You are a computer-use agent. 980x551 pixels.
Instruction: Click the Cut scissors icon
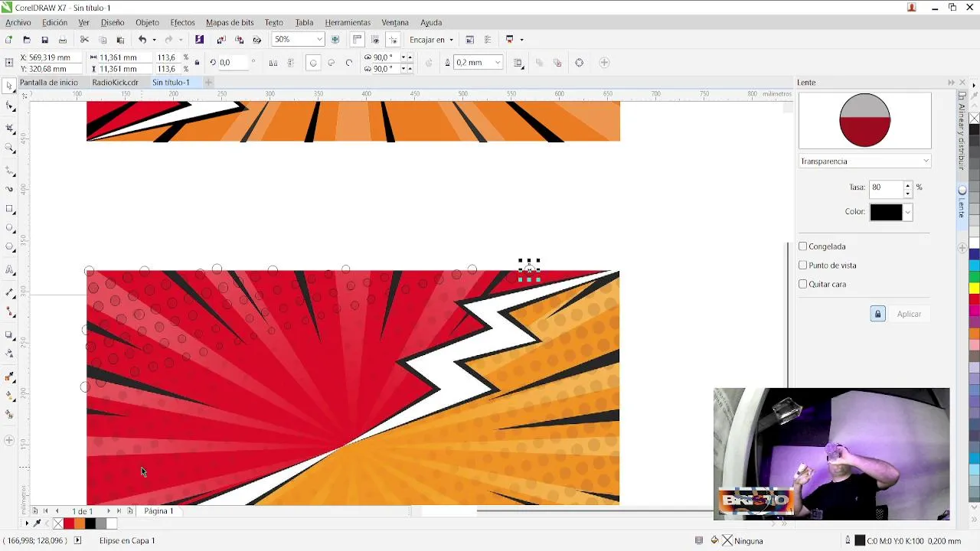tap(84, 40)
